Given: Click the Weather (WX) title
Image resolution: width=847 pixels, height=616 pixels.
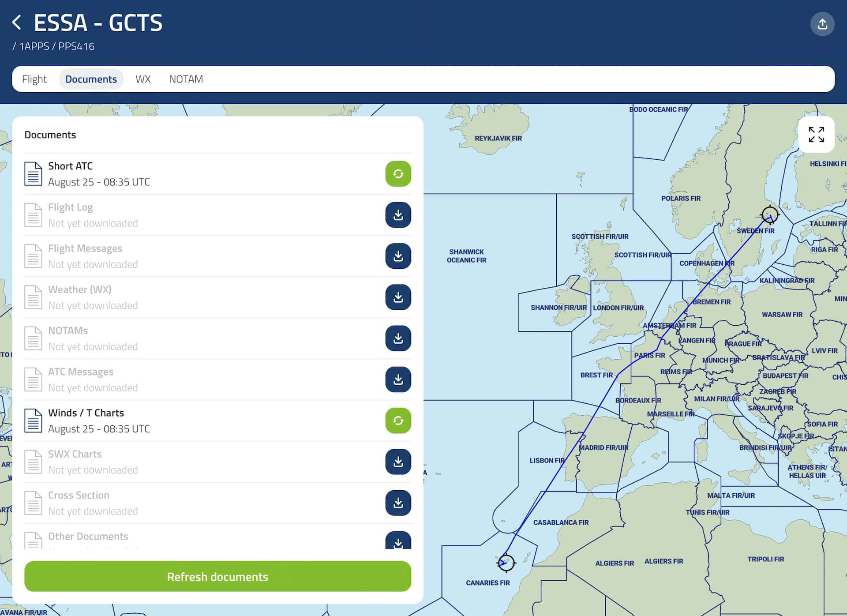Looking at the screenshot, I should (x=80, y=289).
